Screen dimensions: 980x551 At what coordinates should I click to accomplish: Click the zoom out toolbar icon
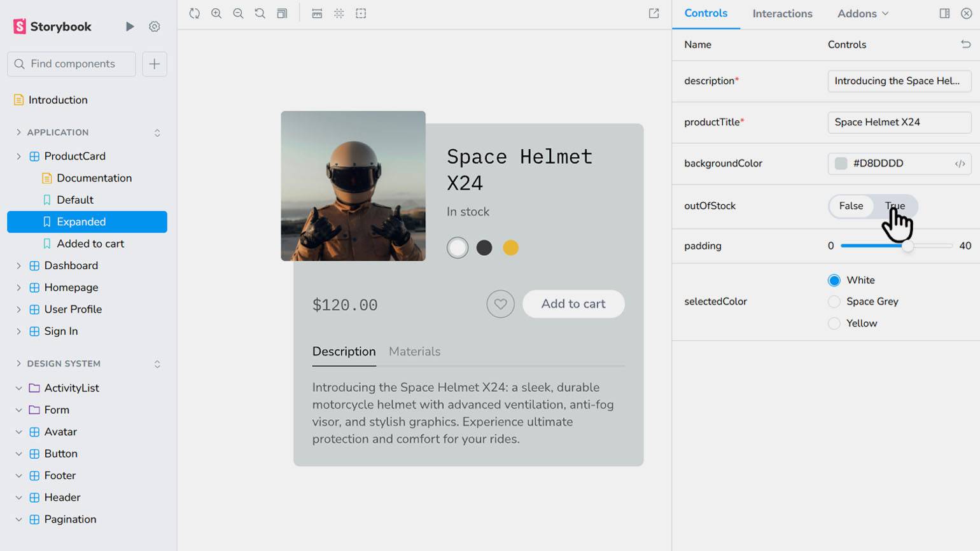[238, 13]
